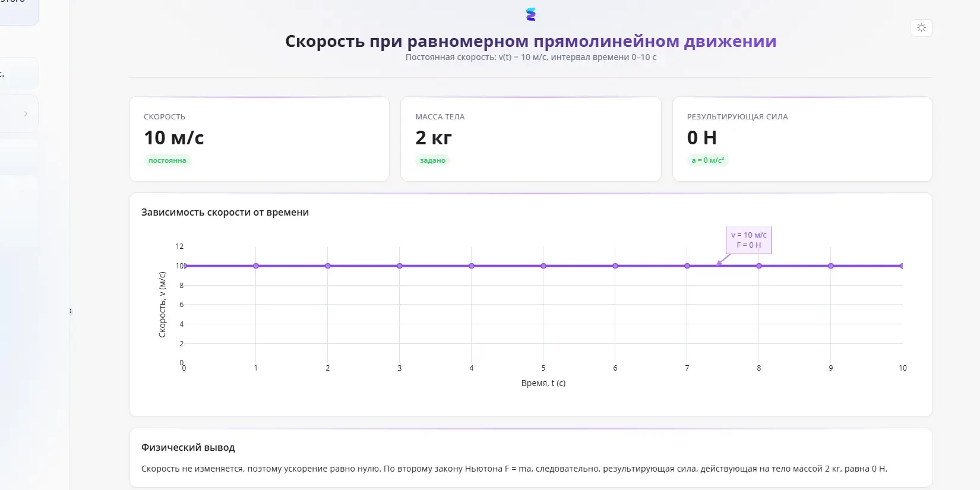The image size is (980, 490).
Task: Click the green 'a = 0 м/с²' badge
Action: click(x=708, y=160)
